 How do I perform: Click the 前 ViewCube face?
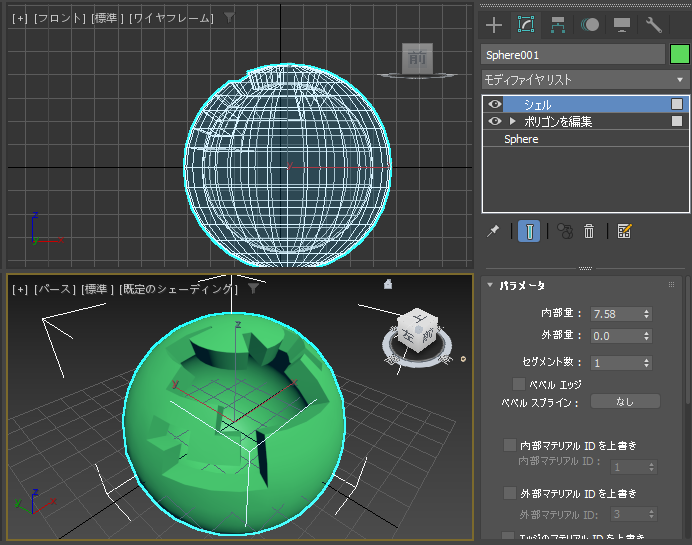pyautogui.click(x=417, y=58)
